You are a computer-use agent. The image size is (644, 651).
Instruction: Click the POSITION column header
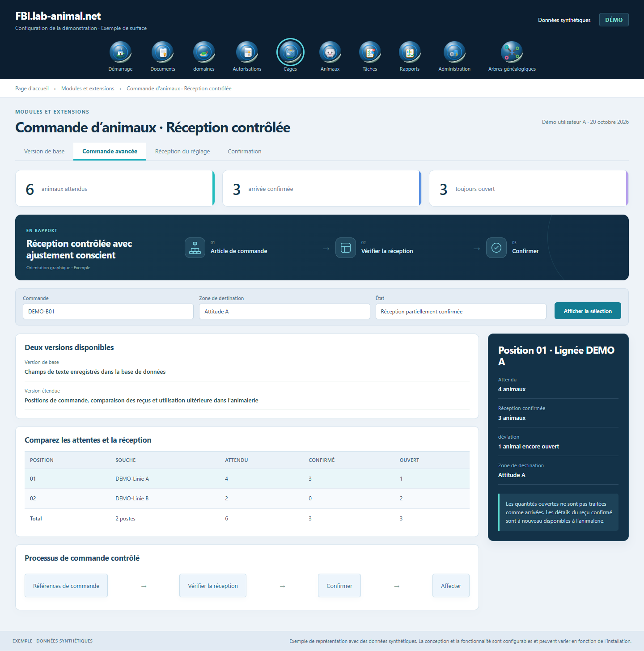tap(42, 460)
